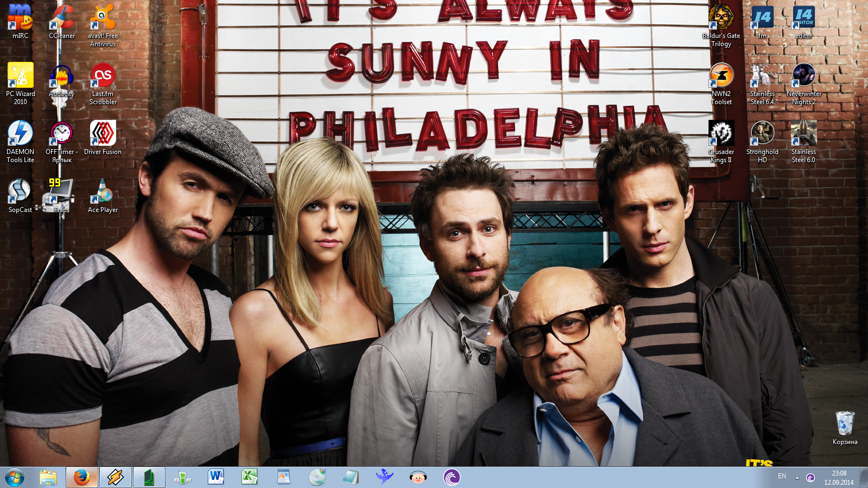The width and height of the screenshot is (868, 488).
Task: Launch Driver Fusion from the desktop
Action: (x=103, y=138)
